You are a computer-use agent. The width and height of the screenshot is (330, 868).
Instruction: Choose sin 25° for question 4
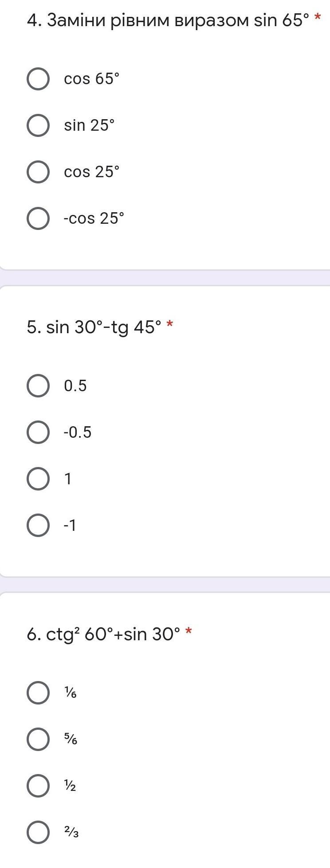pos(38,125)
